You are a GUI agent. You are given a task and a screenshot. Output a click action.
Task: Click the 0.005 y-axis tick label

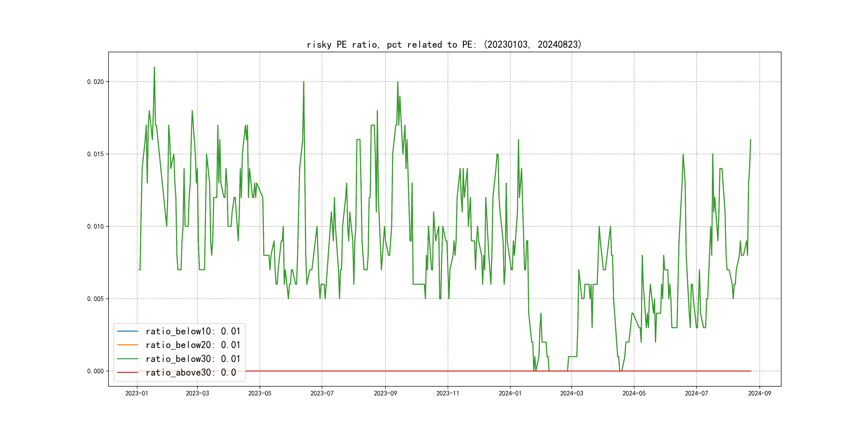[x=95, y=299]
